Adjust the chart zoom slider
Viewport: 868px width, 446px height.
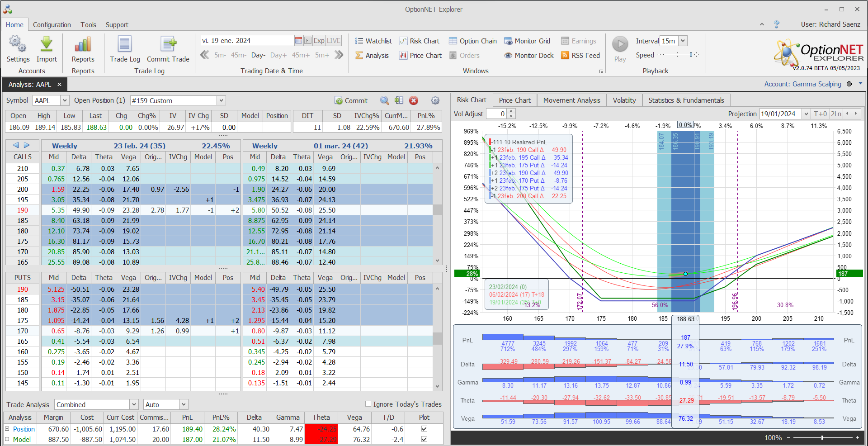tap(823, 437)
